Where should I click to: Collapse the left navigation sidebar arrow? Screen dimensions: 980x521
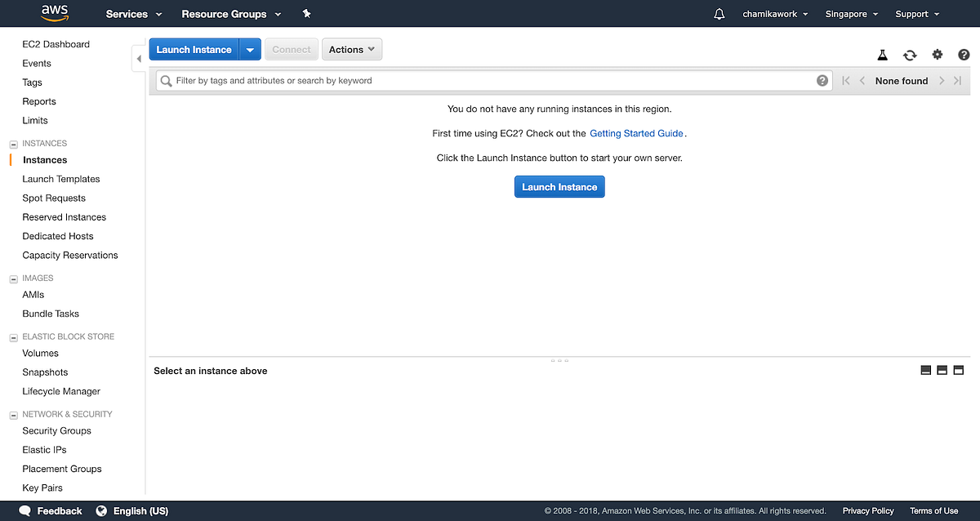tap(139, 59)
